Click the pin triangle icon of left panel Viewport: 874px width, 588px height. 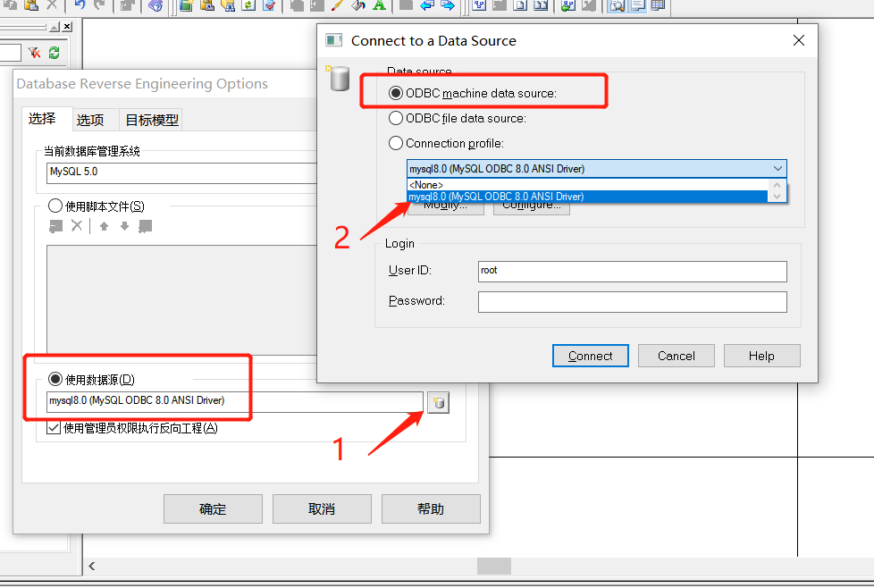55,27
